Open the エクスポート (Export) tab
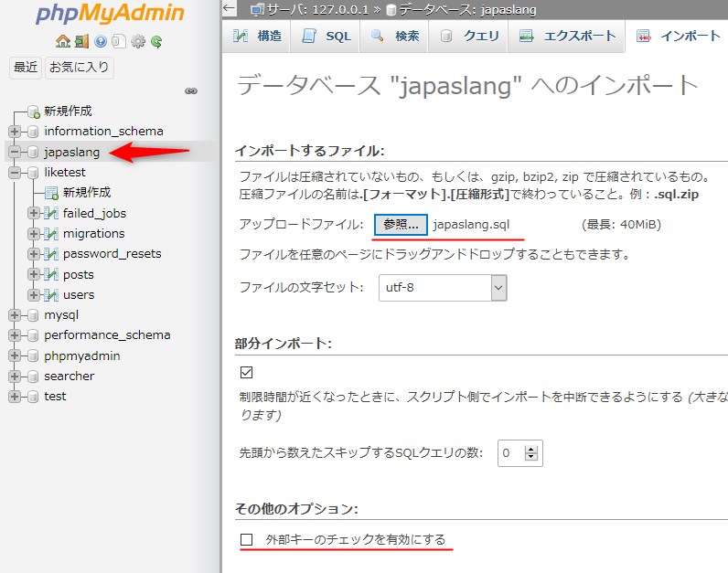 (567, 37)
